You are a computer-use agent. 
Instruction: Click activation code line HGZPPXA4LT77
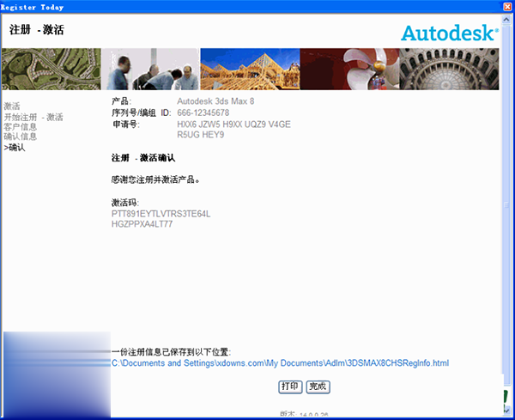(x=142, y=224)
